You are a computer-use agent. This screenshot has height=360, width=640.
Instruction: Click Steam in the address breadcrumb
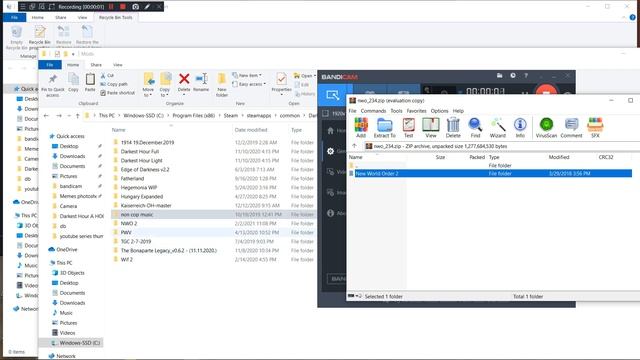pos(231,116)
